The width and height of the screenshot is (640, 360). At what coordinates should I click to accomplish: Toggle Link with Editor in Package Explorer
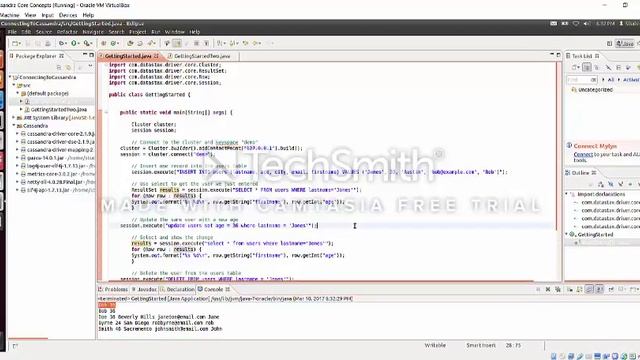69,67
